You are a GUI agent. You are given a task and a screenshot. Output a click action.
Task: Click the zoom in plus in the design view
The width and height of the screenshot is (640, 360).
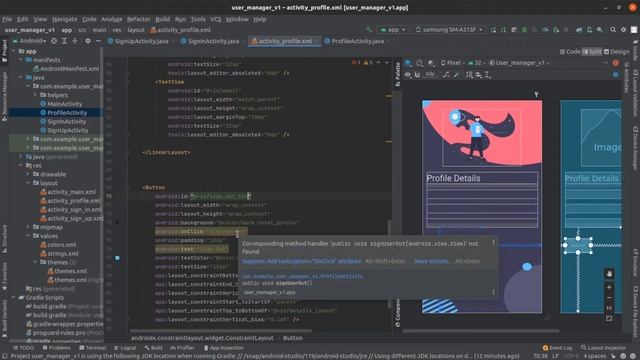[x=609, y=288]
